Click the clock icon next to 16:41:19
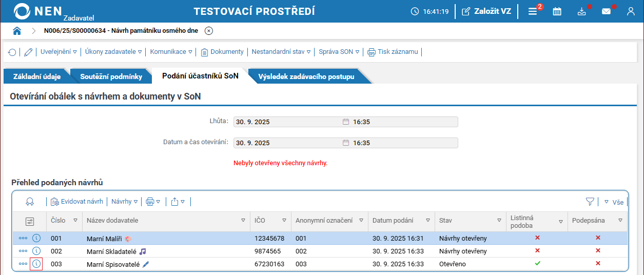 (415, 11)
